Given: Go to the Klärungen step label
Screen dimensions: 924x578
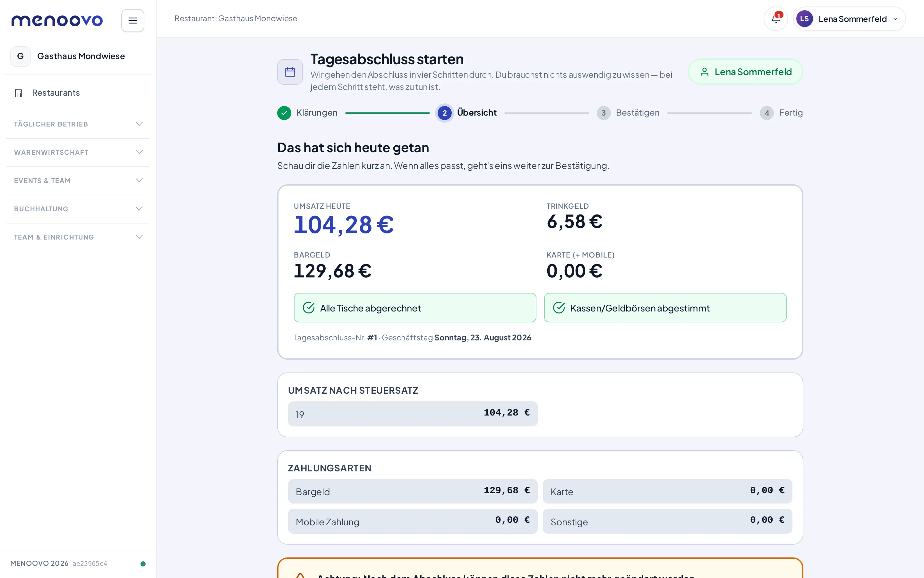Looking at the screenshot, I should [x=317, y=113].
